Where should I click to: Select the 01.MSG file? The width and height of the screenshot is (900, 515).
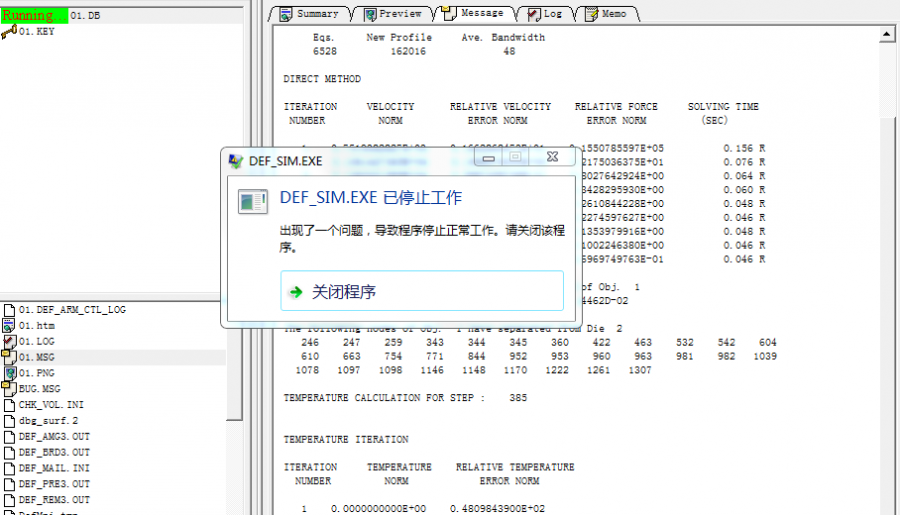tap(37, 357)
